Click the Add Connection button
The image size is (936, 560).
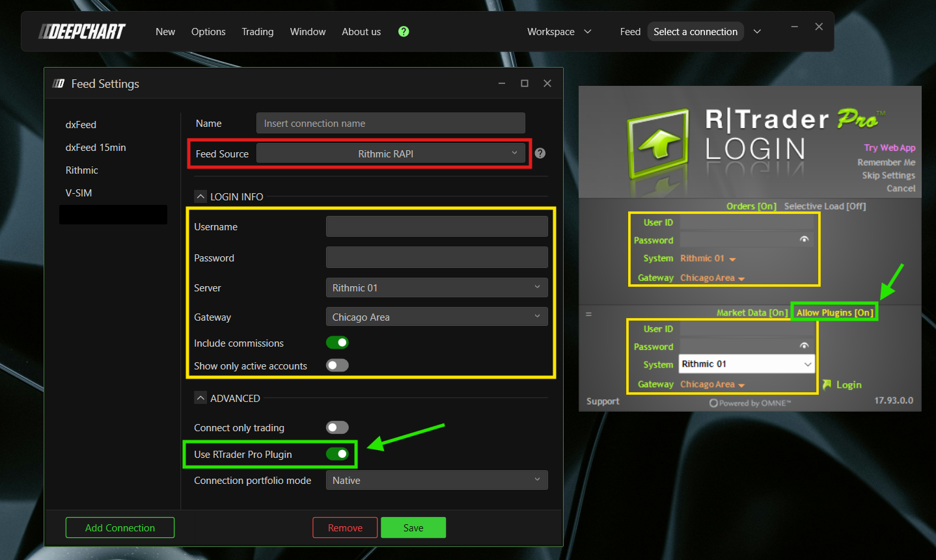[x=120, y=527]
